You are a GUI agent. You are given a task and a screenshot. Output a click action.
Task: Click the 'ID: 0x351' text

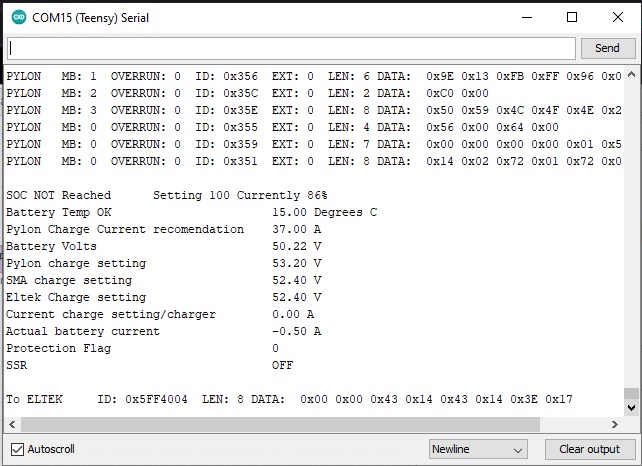226,161
